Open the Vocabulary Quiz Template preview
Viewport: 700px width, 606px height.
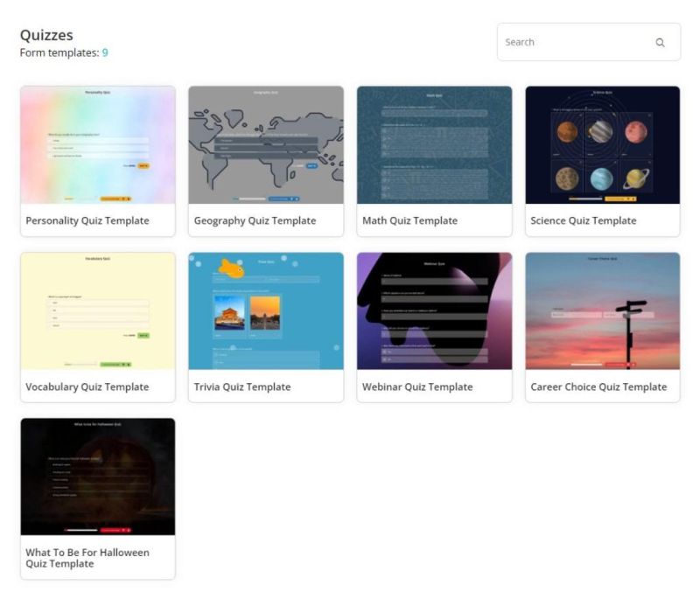[x=97, y=310]
